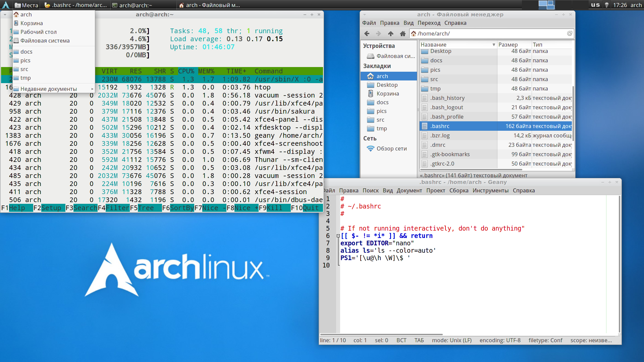Sort by Размер column header

click(x=514, y=45)
